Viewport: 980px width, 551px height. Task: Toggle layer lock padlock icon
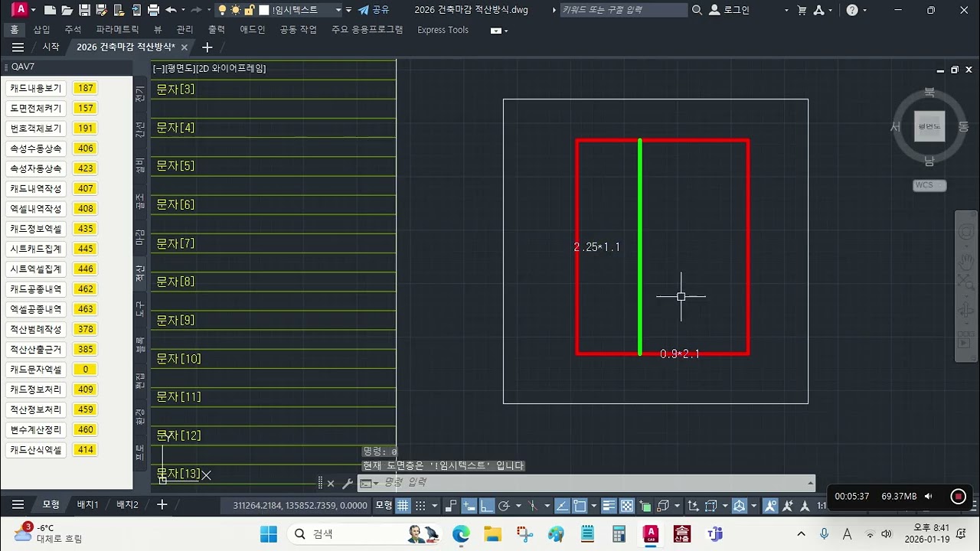click(x=249, y=10)
